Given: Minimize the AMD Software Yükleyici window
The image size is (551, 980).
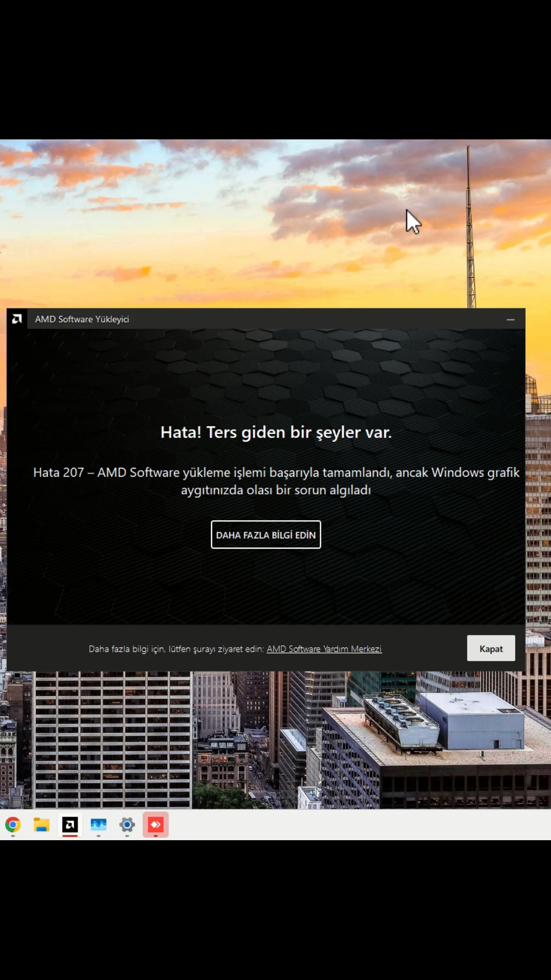Looking at the screenshot, I should 511,320.
